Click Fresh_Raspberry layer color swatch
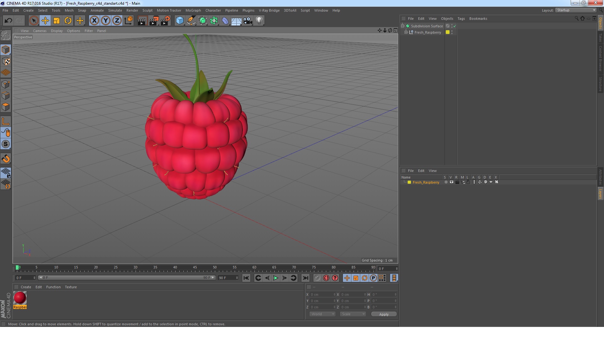This screenshot has width=604, height=364. [x=409, y=182]
